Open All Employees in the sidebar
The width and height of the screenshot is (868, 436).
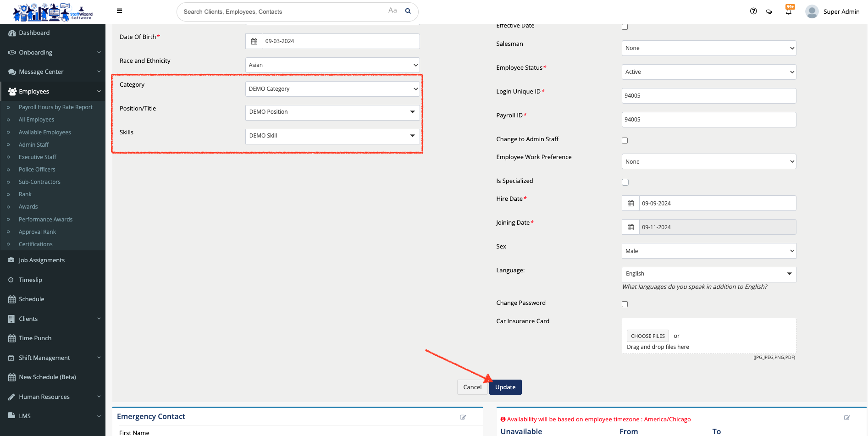36,120
